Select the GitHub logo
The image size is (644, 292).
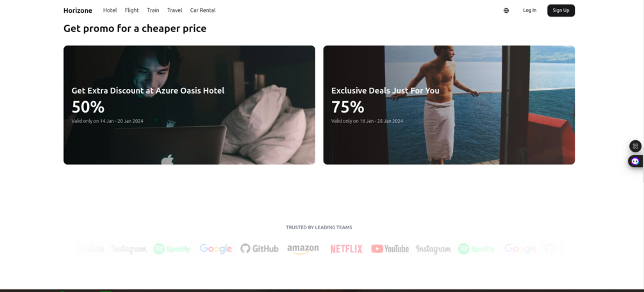tap(259, 248)
